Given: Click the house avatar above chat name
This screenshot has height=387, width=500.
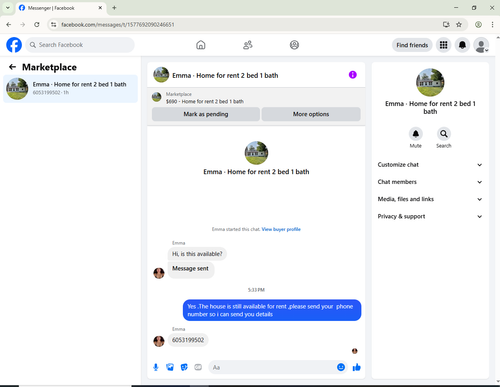Looking at the screenshot, I should (x=256, y=153).
